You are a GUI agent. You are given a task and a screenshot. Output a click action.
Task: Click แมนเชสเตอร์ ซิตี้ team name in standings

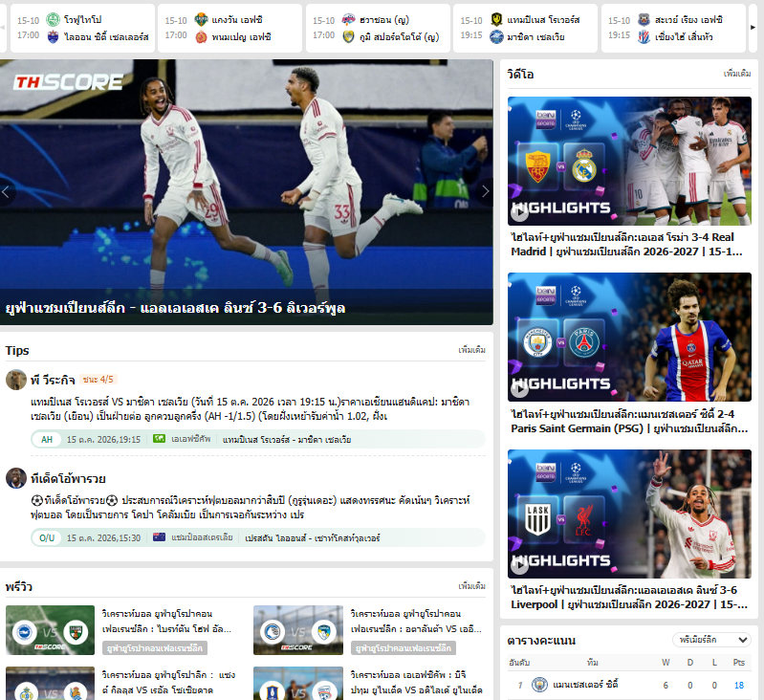coord(585,685)
